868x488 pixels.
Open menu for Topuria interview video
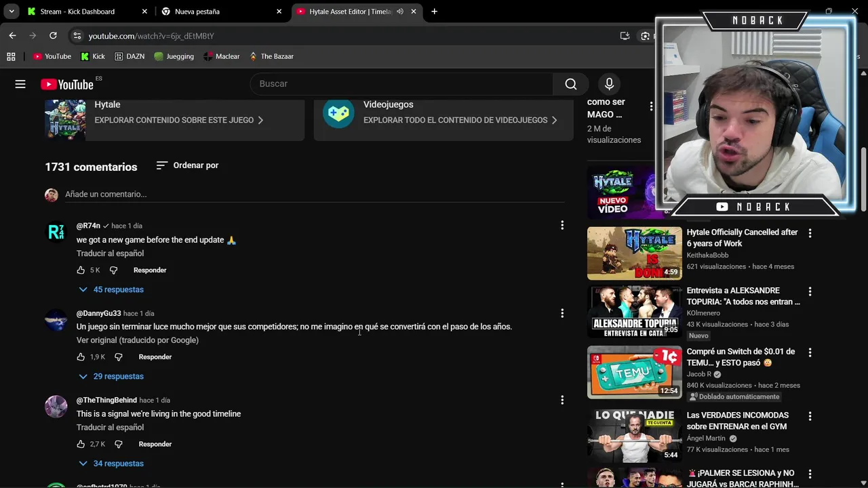(x=810, y=291)
